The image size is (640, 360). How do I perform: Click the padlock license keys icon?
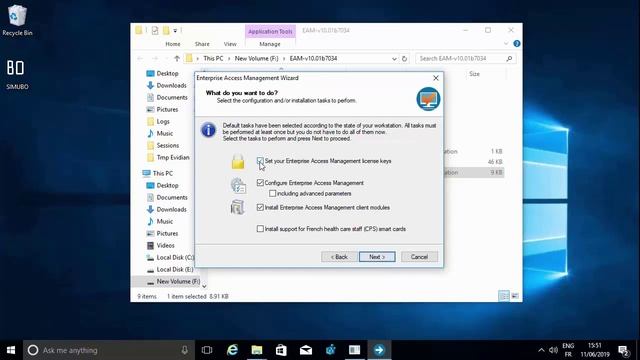[238, 162]
